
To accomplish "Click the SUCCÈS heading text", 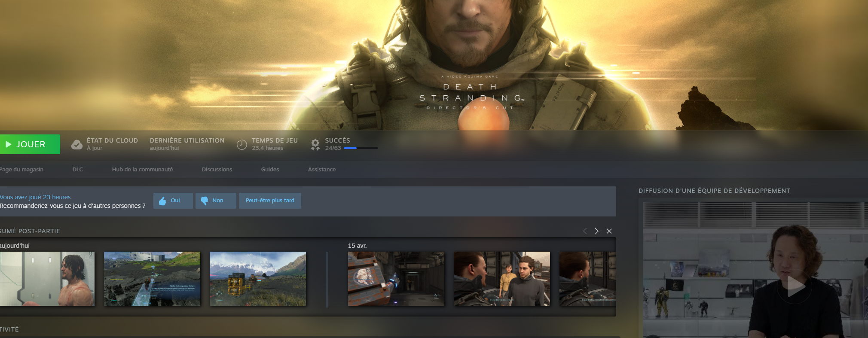I will click(337, 140).
